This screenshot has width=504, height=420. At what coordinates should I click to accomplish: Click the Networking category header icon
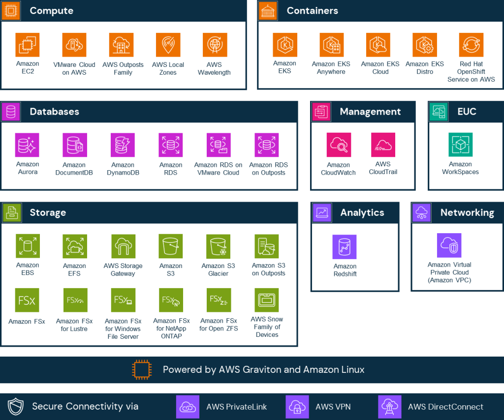(x=422, y=212)
